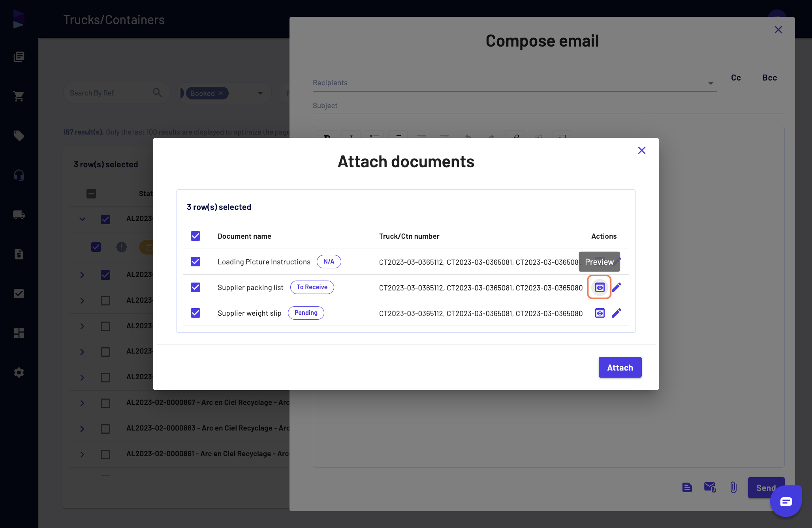This screenshot has height=528, width=812.
Task: Open the shopping cart sidebar section
Action: pyautogui.click(x=19, y=96)
